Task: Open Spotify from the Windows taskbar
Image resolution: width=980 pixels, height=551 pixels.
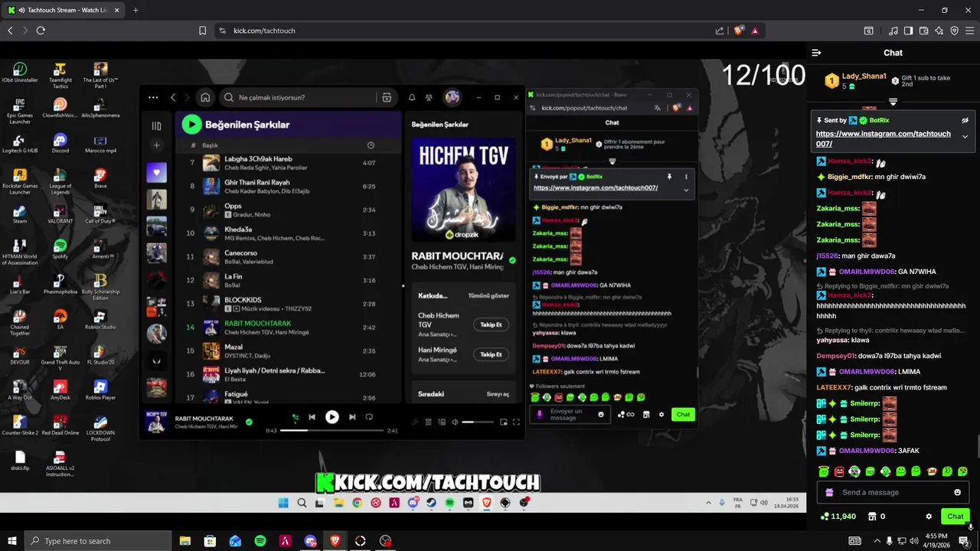Action: pyautogui.click(x=260, y=541)
